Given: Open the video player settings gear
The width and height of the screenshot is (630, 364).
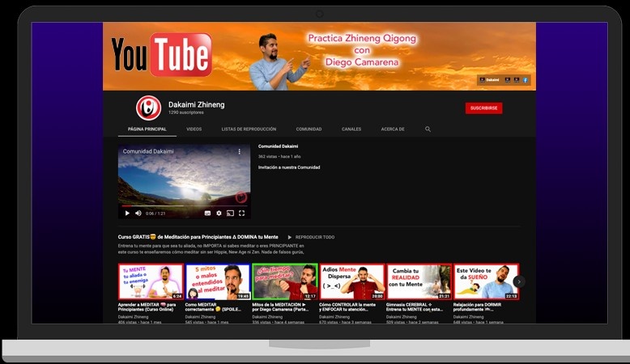Looking at the screenshot, I should pos(219,213).
